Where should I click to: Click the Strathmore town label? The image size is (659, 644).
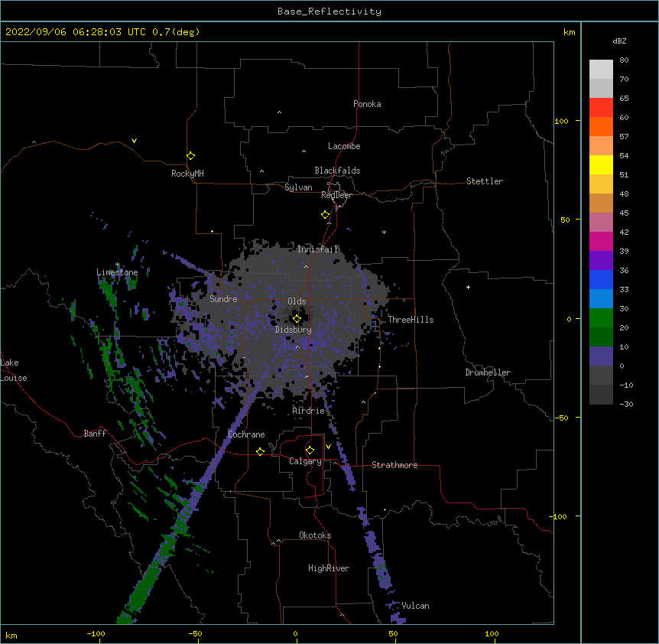[394, 465]
